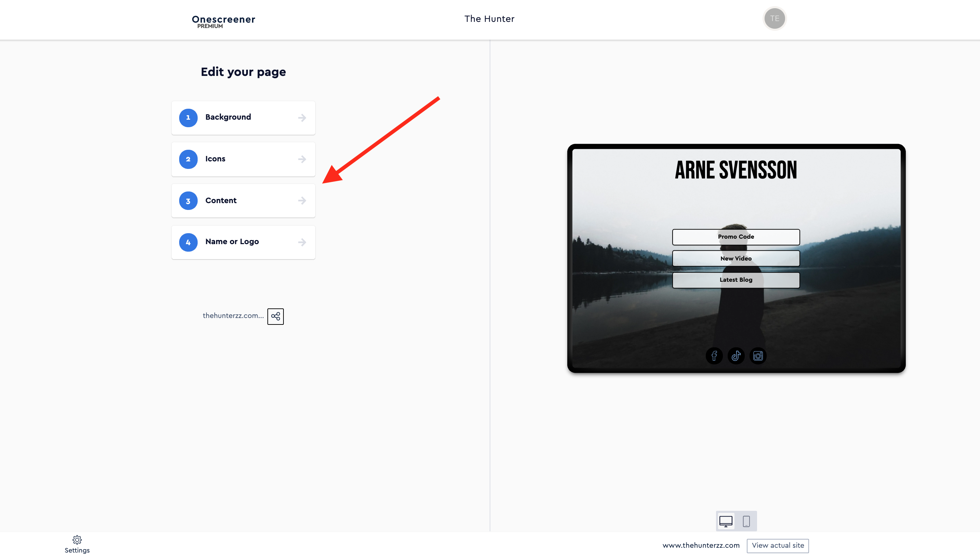Viewport: 980px width, 558px height.
Task: Click TikTok icon in page preview
Action: tap(736, 356)
